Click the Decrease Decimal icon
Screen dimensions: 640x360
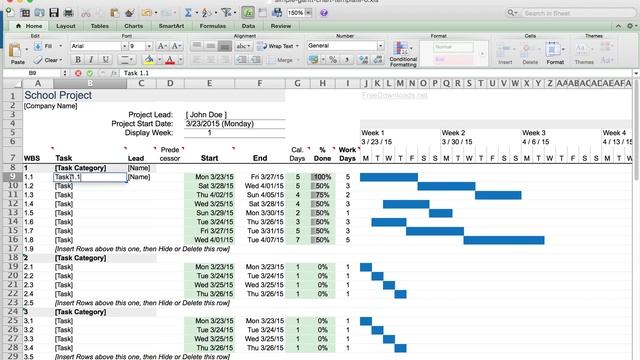[378, 60]
